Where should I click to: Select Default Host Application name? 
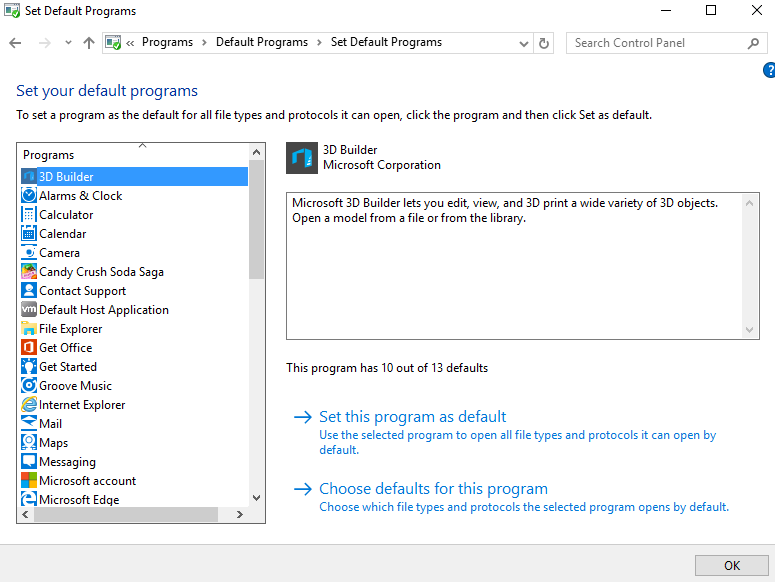point(104,310)
